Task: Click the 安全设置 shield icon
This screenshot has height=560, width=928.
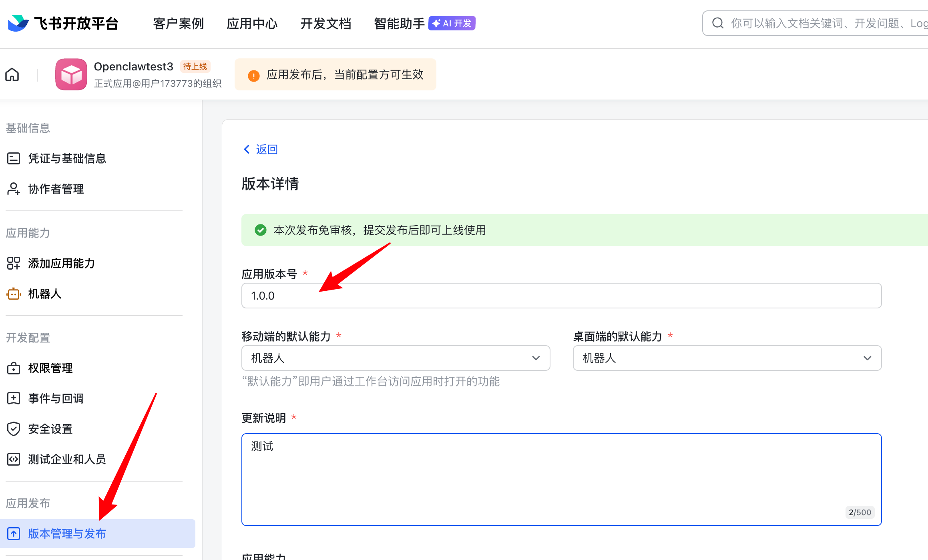Action: click(14, 429)
